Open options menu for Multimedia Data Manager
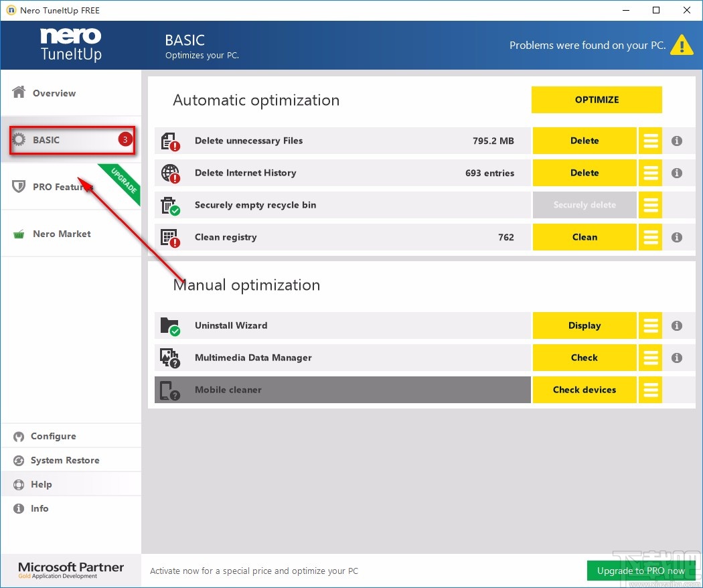The width and height of the screenshot is (703, 588). [x=651, y=358]
